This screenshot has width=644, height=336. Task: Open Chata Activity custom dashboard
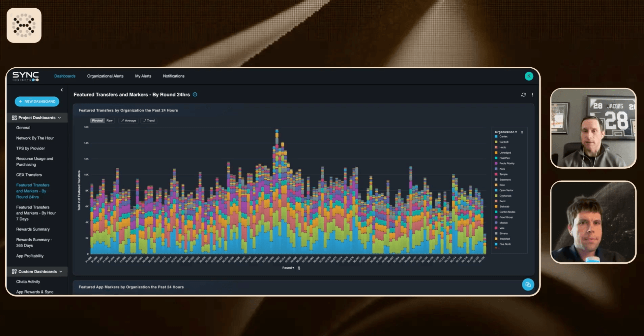coord(28,282)
